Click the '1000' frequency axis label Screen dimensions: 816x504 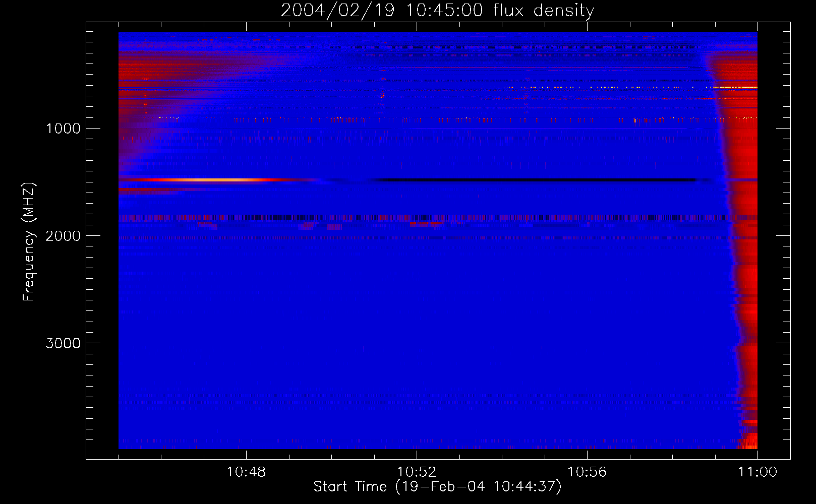pyautogui.click(x=63, y=129)
